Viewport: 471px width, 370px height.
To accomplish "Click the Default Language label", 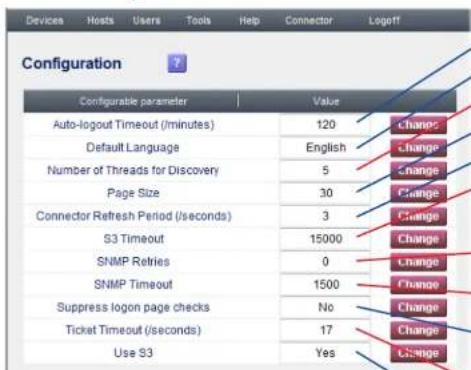I will tap(133, 148).
